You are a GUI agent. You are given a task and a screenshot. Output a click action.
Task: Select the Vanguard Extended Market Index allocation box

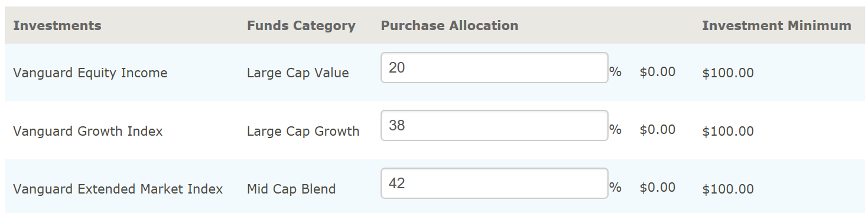pos(495,183)
